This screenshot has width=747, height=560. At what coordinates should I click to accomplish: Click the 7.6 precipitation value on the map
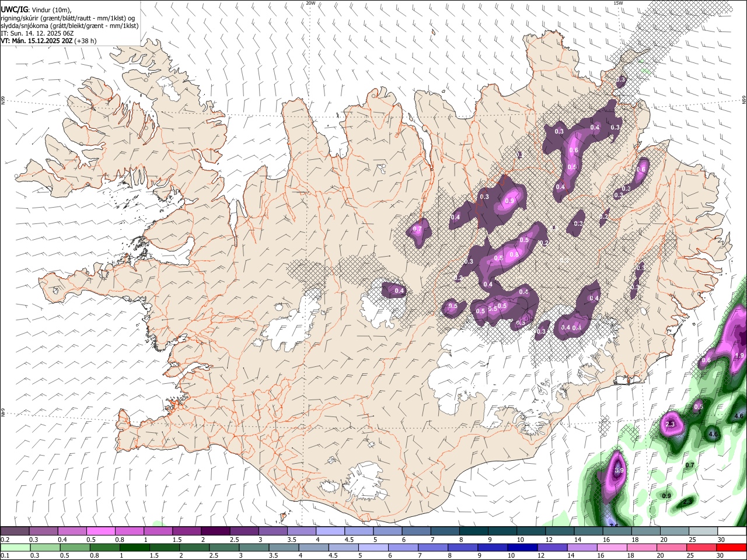pos(613,526)
